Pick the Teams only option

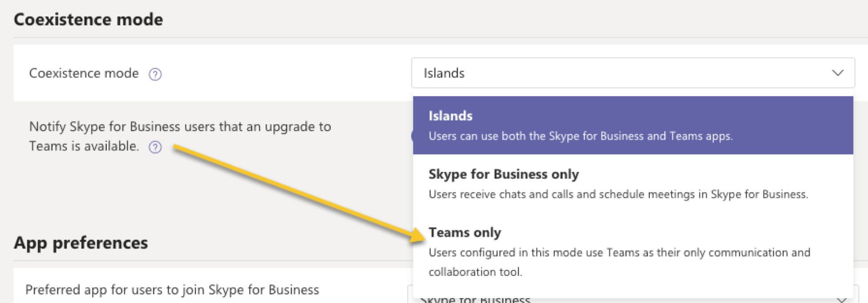[633, 251]
